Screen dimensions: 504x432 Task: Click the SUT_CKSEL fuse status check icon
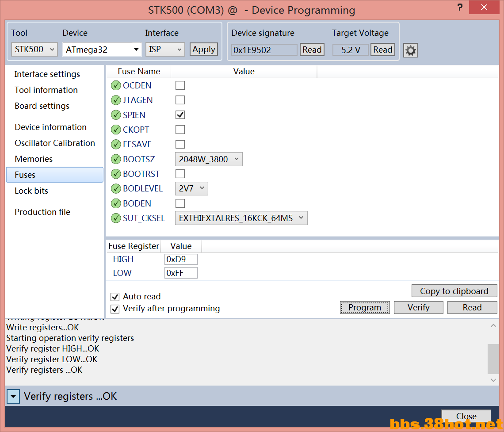116,218
